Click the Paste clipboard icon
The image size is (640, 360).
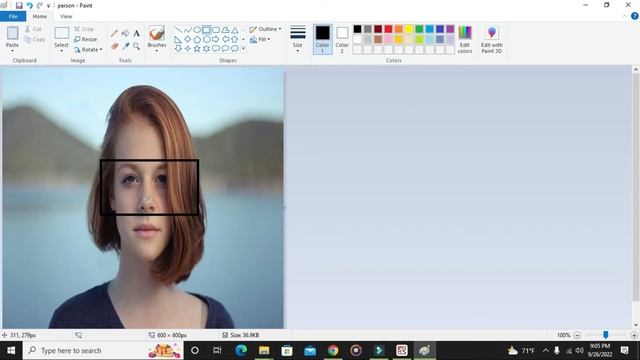[x=12, y=33]
